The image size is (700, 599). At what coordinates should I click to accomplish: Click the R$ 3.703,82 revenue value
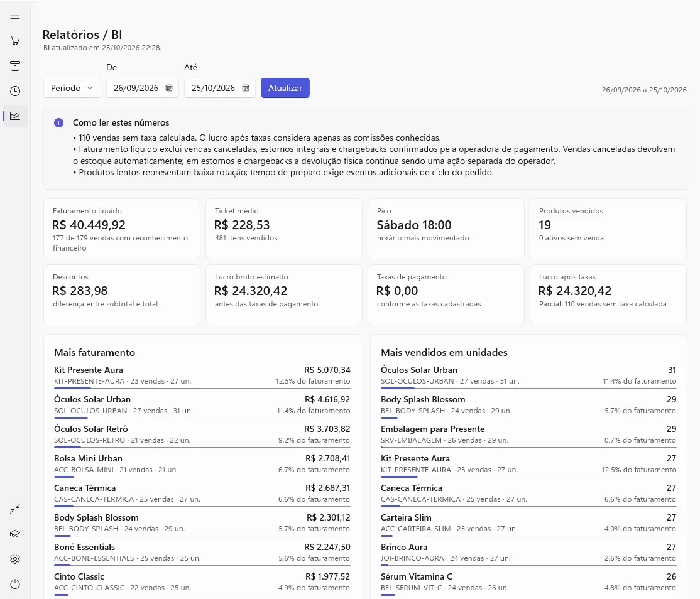[327, 429]
